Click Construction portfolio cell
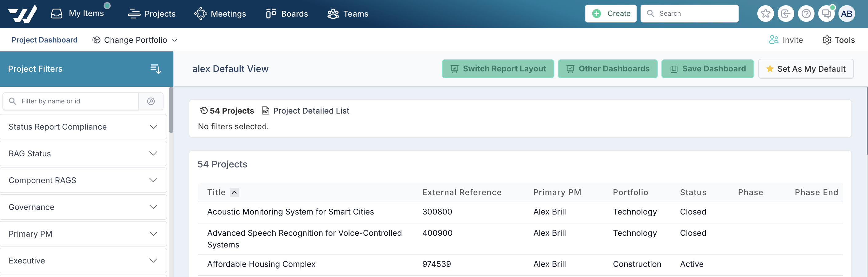Screen dimensions: 868x277 (637, 264)
